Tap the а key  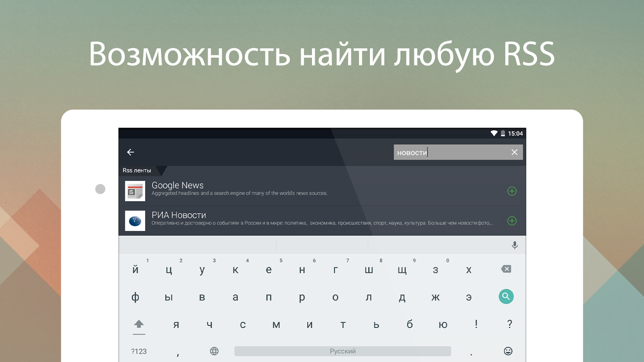[x=235, y=297]
